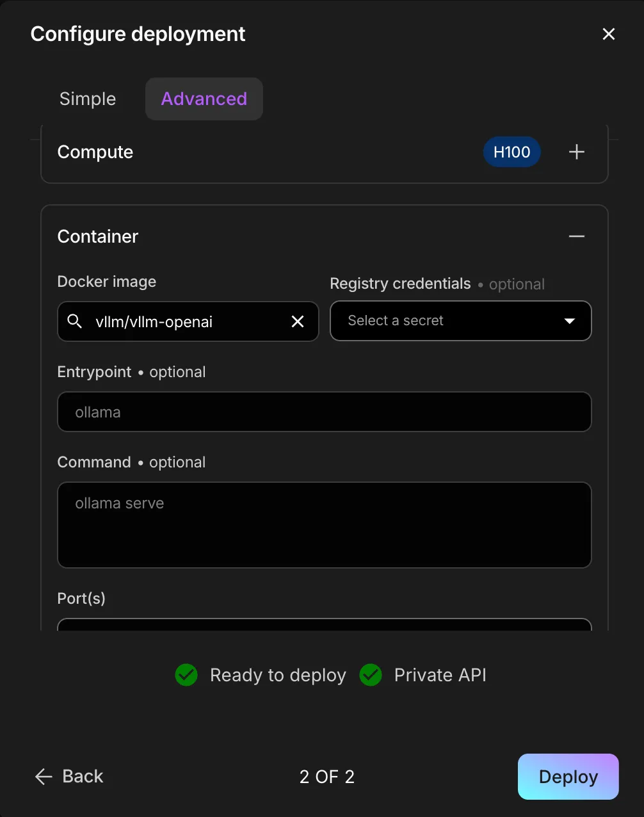Viewport: 644px width, 817px height.
Task: Switch to the Simple tab
Action: (x=88, y=99)
